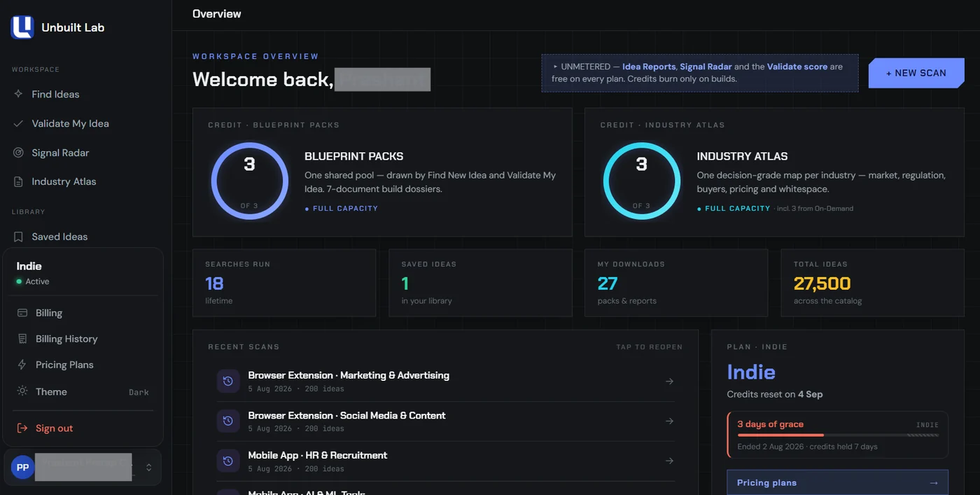
Task: Reopen Browser Extension · Social Media & Content scan
Action: click(445, 421)
